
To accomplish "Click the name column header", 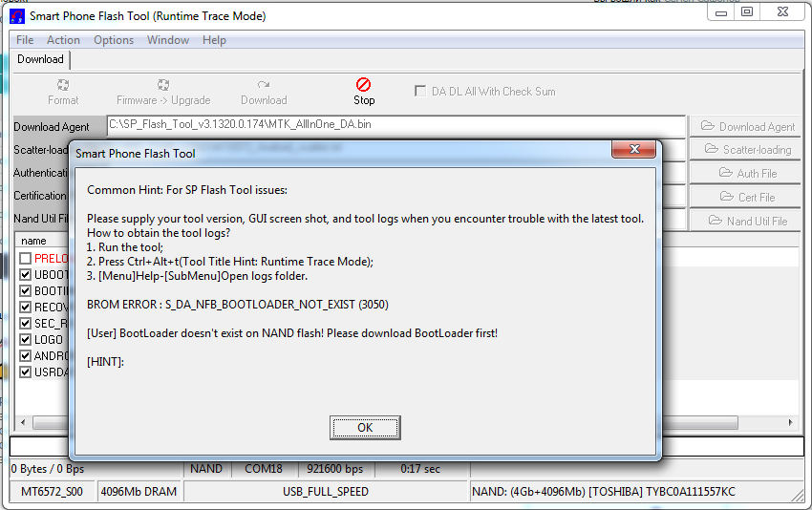I will [x=33, y=241].
